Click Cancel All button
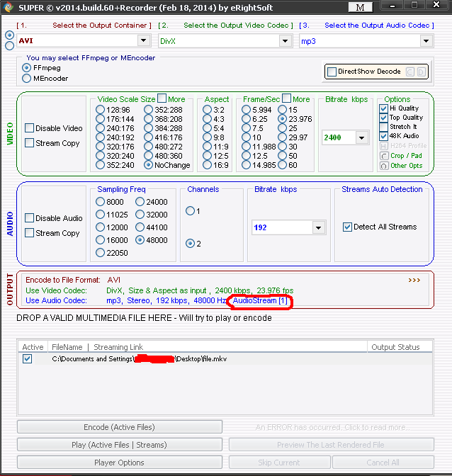Screen dimensions: 452x476 click(x=383, y=463)
